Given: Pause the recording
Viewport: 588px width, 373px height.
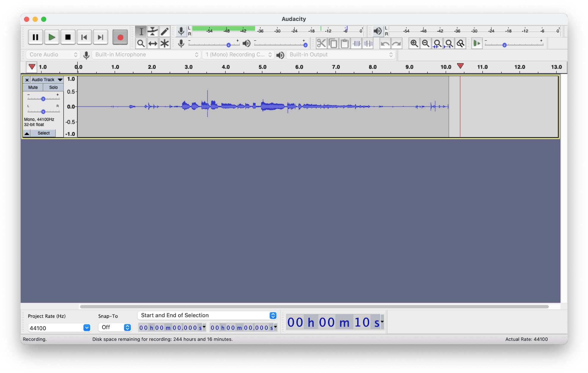Looking at the screenshot, I should pos(35,37).
